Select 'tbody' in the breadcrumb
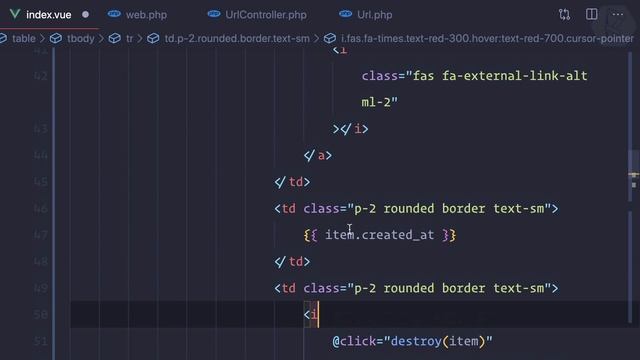This screenshot has height=360, width=640. click(81, 39)
